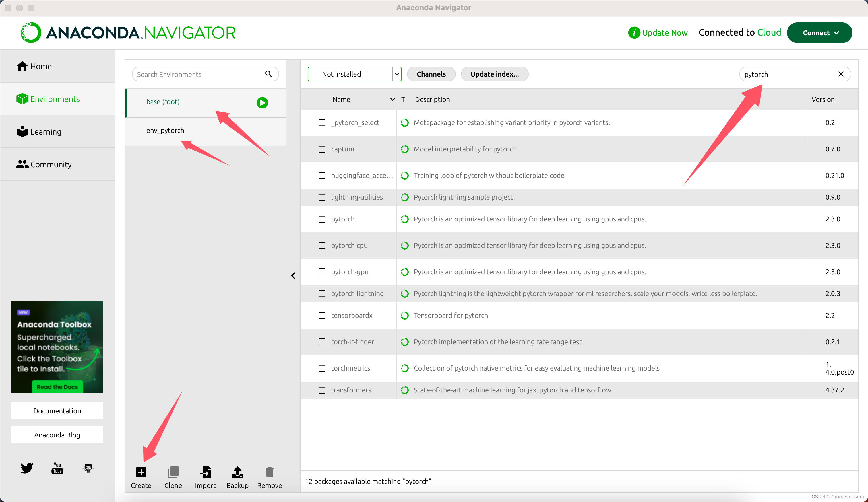Select the base (root) environment

205,103
